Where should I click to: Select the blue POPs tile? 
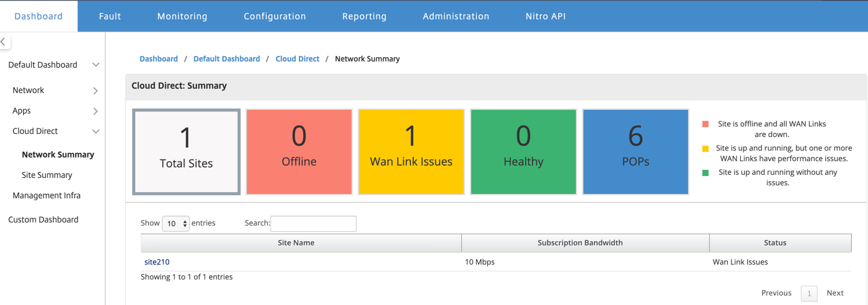(635, 152)
